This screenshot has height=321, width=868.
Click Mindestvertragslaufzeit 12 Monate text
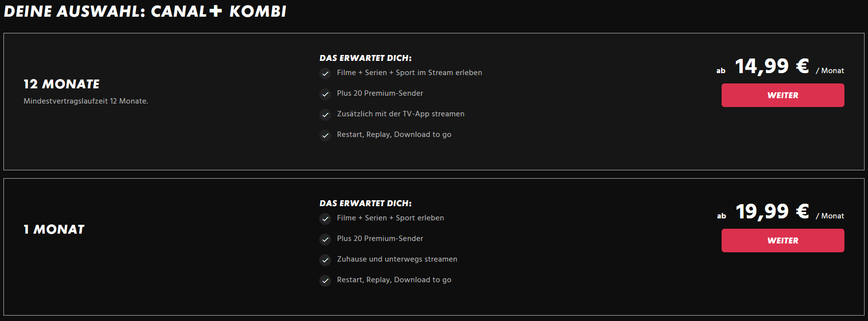(86, 101)
